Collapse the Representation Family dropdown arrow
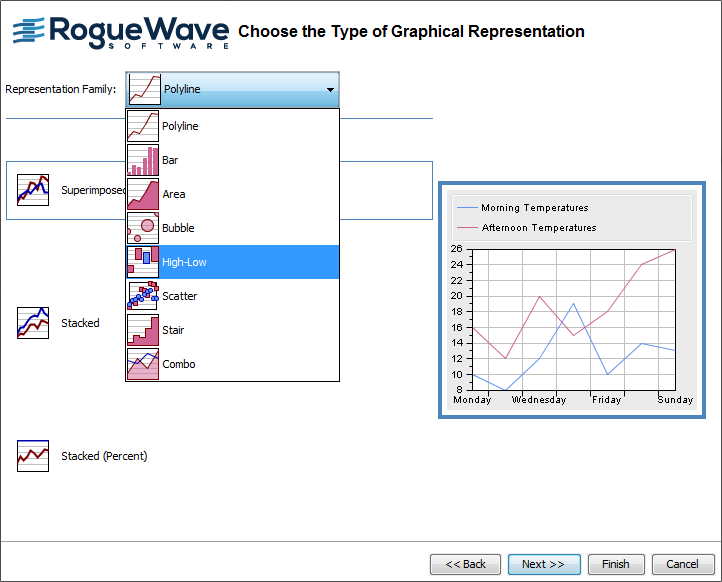This screenshot has height=582, width=722. coord(330,90)
